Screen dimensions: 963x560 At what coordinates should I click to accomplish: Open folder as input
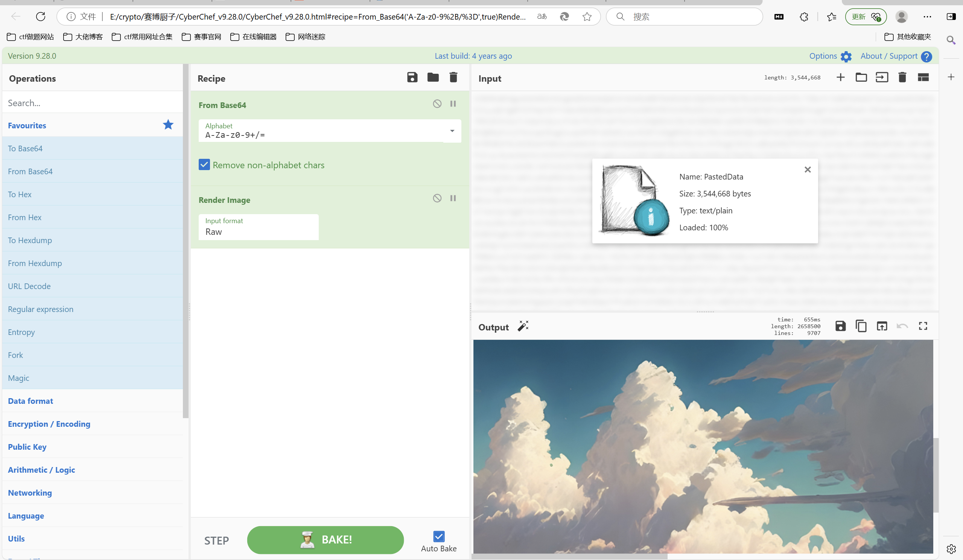(x=861, y=78)
